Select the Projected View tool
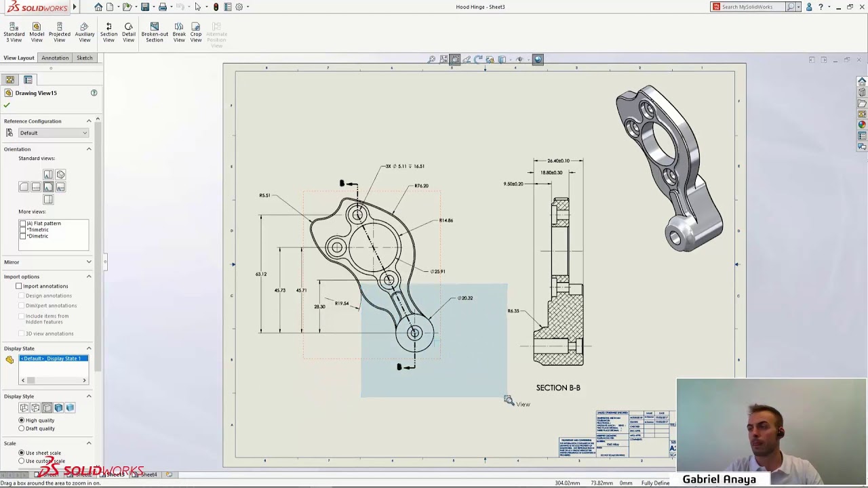868x488 pixels. [59, 33]
